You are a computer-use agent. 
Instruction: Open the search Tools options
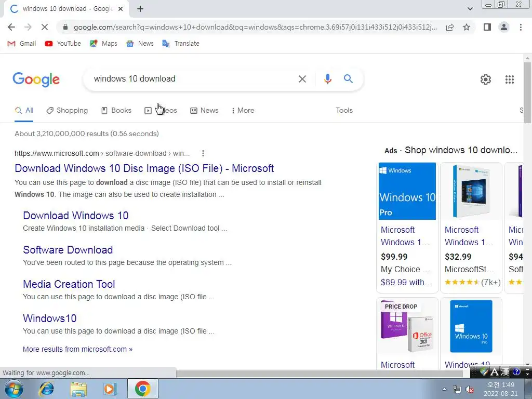pyautogui.click(x=344, y=110)
